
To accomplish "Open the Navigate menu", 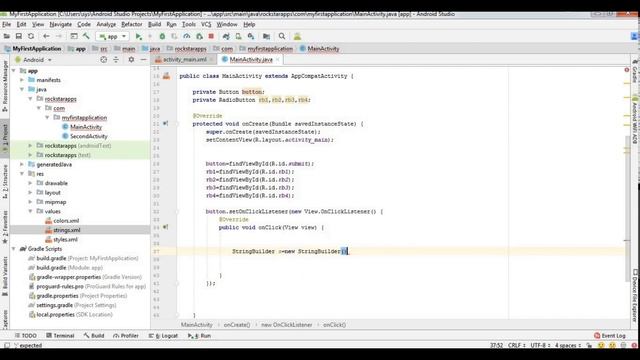I will click(x=60, y=24).
